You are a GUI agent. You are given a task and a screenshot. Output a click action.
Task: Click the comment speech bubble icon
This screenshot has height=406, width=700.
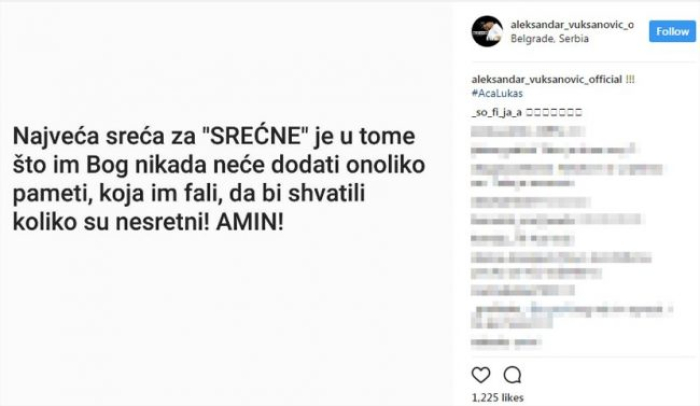coord(512,375)
